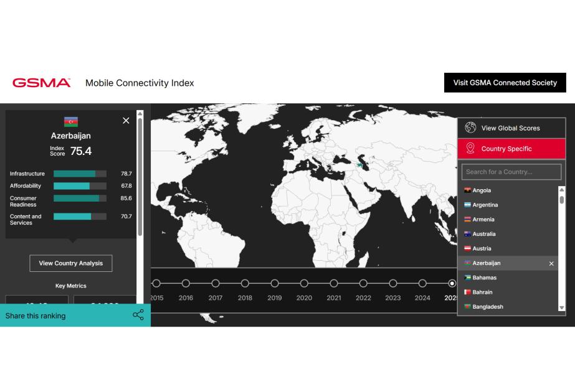Click the Armenia flag icon in the list
Screen dimensions: 575x392
468,220
